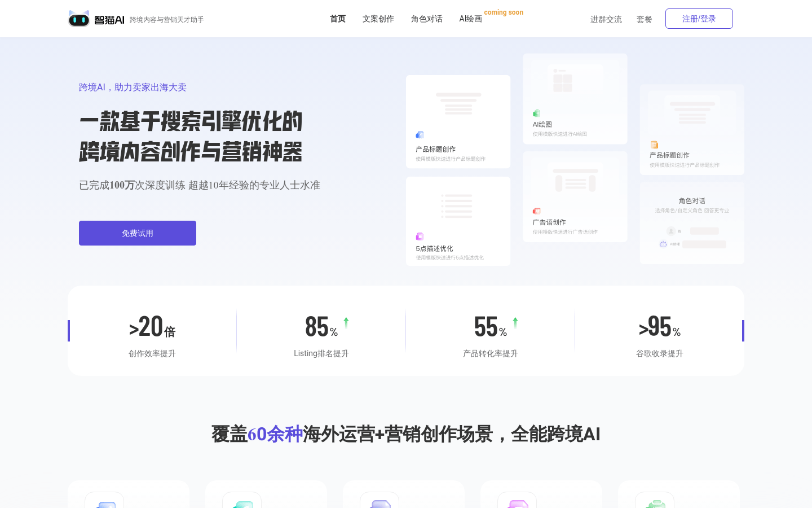The image size is (812, 508).
Task: Open the 5点描述优化 card
Action: (458, 221)
